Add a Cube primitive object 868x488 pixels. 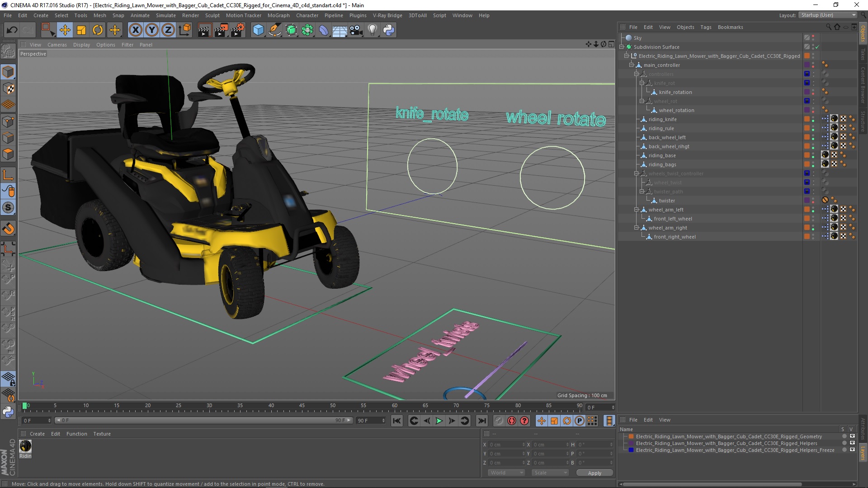click(258, 30)
